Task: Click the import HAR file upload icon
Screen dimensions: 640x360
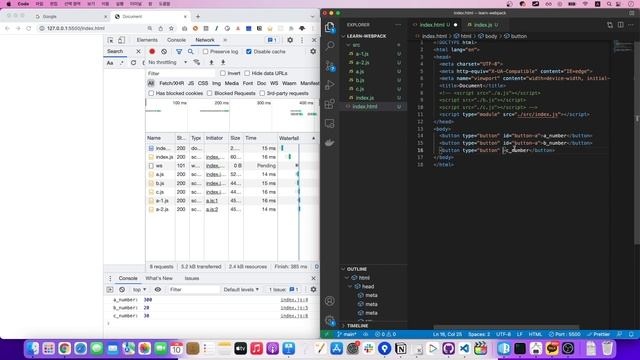Action: pos(211,62)
